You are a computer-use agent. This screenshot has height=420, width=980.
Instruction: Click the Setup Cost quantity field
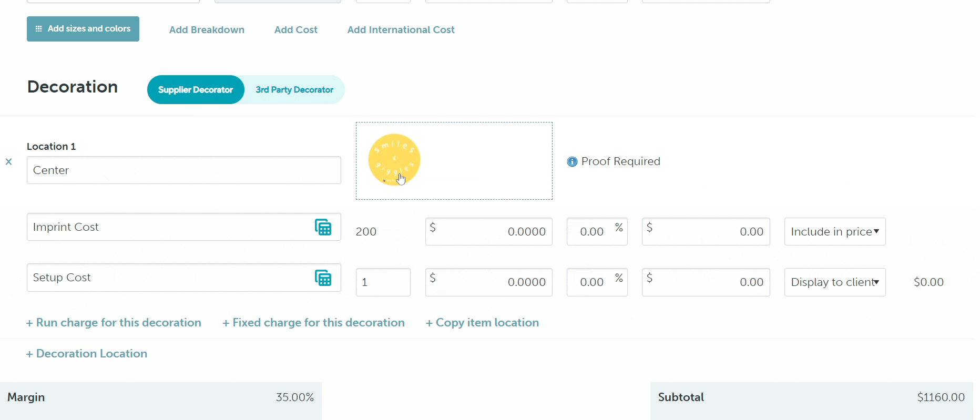(383, 282)
